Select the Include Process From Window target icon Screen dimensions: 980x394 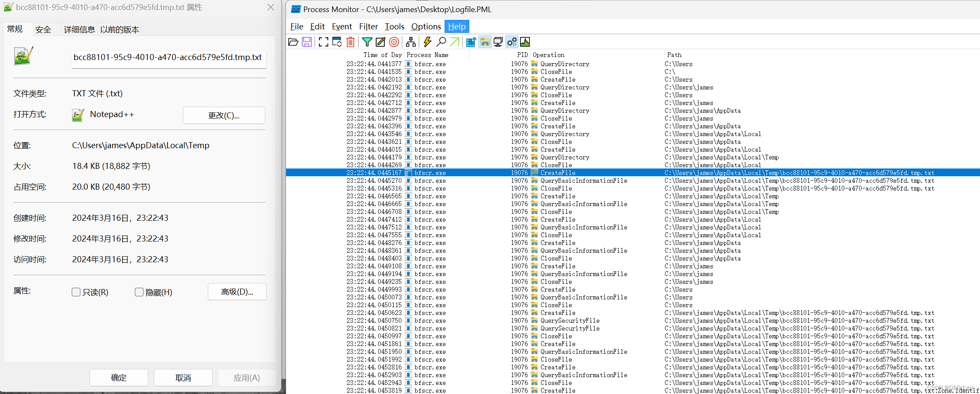click(x=394, y=42)
